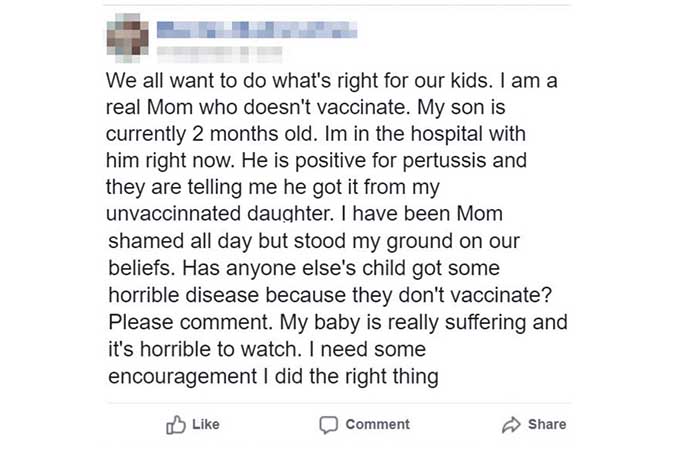
Task: Click the speech bubble Comment icon
Action: pyautogui.click(x=329, y=424)
